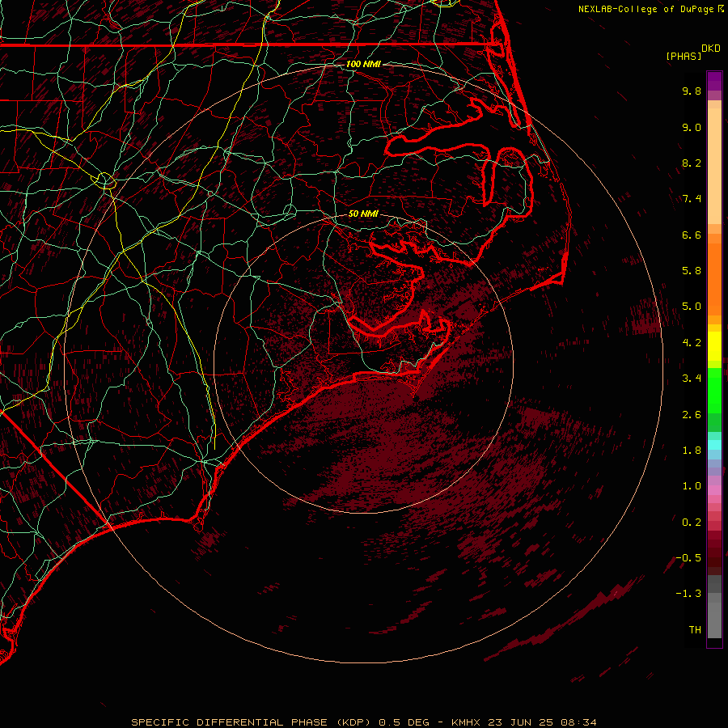Click the 6.6 value on color scale

[x=692, y=235]
